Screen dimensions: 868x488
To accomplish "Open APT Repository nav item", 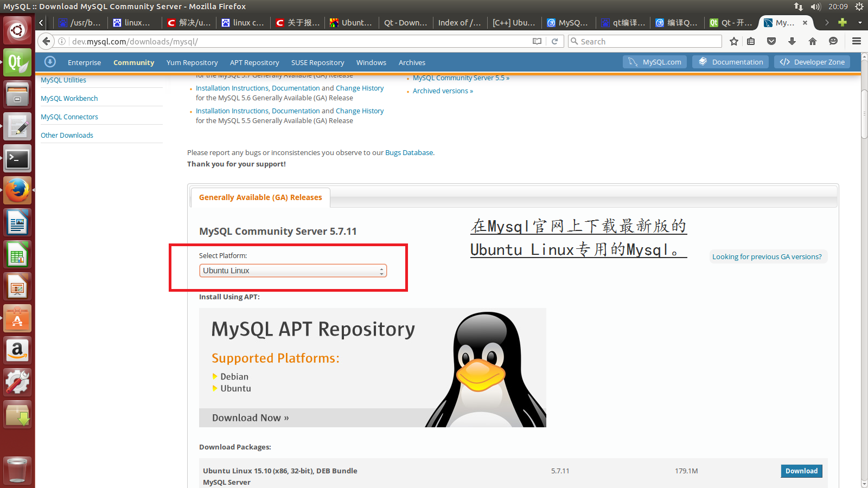I will tap(254, 62).
